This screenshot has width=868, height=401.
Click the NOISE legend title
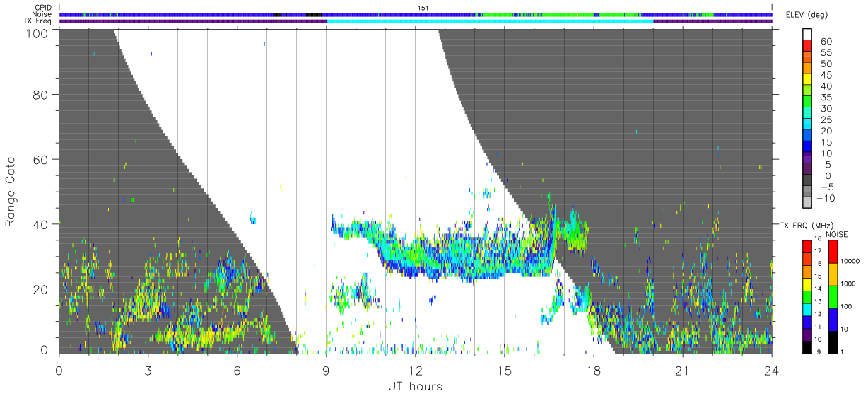pyautogui.click(x=837, y=234)
